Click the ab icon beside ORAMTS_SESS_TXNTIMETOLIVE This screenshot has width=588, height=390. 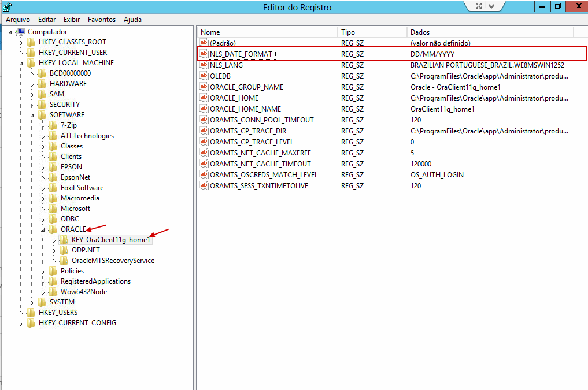click(x=204, y=186)
